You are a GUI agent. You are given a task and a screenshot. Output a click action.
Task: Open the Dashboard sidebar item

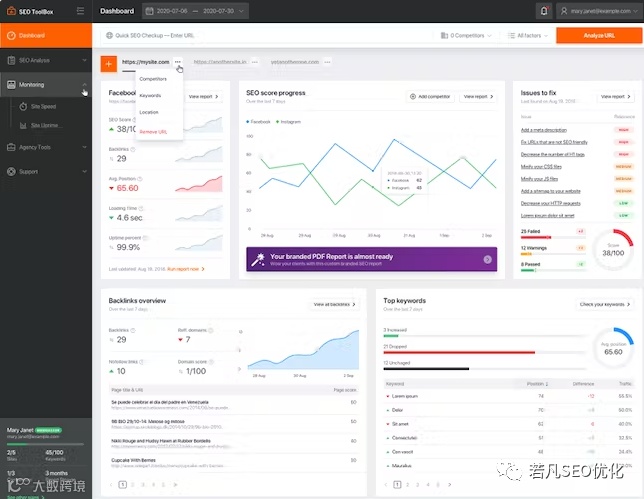46,35
